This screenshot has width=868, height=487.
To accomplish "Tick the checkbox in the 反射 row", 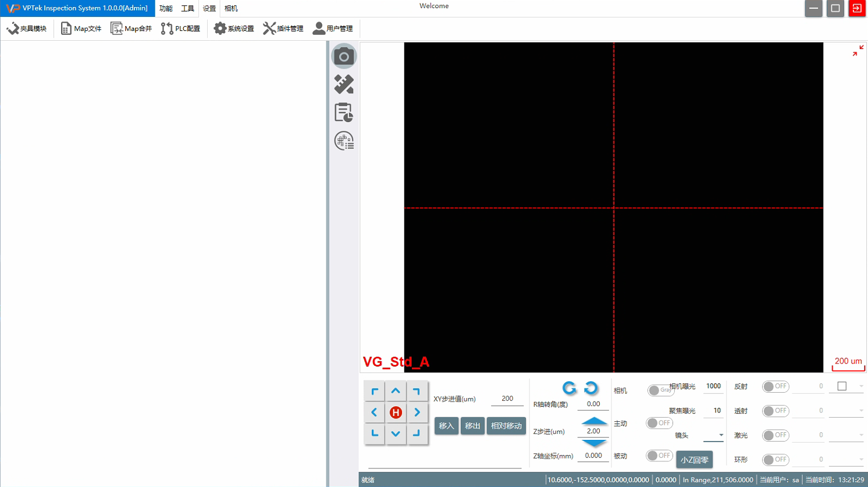I will (842, 386).
